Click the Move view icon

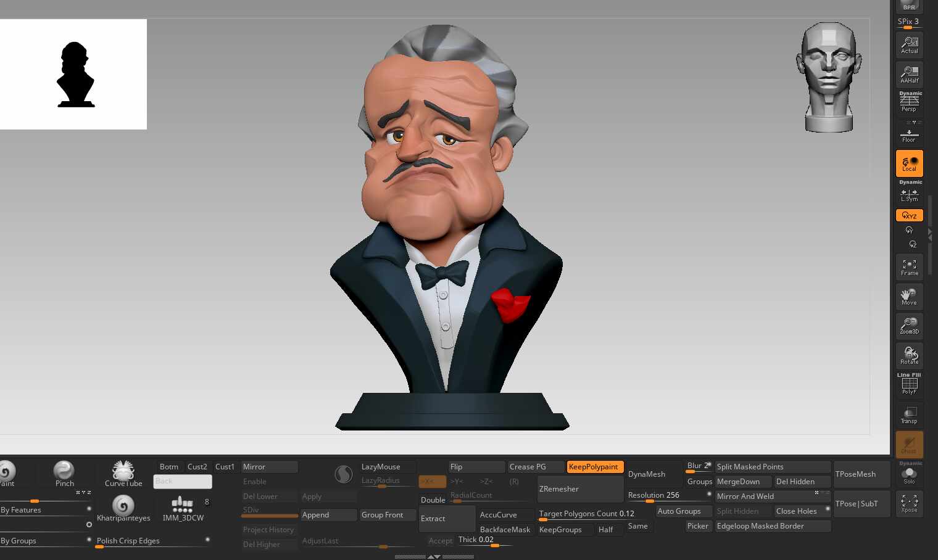point(909,297)
